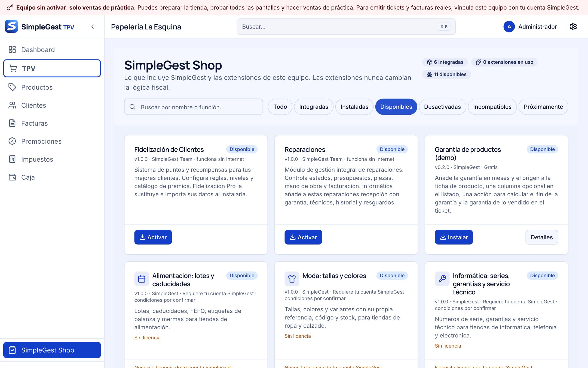Click the Informática wrench icon
Viewport: 588px width, 368px height.
coord(442,279)
